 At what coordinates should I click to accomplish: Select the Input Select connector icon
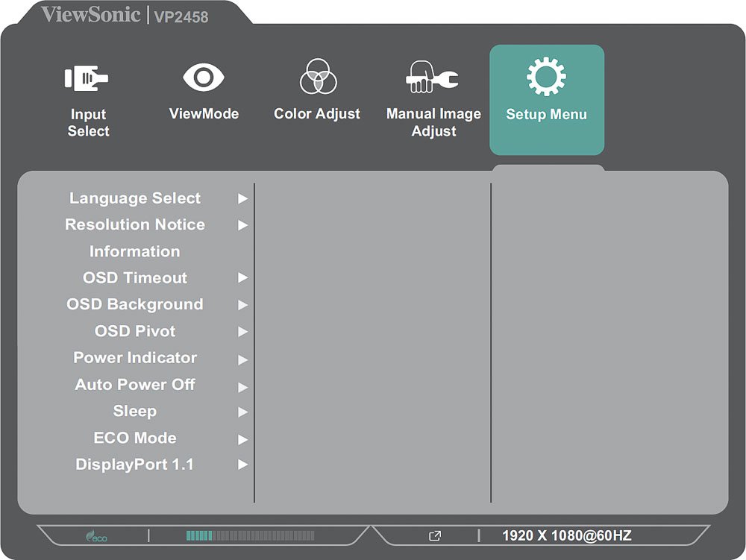point(87,78)
